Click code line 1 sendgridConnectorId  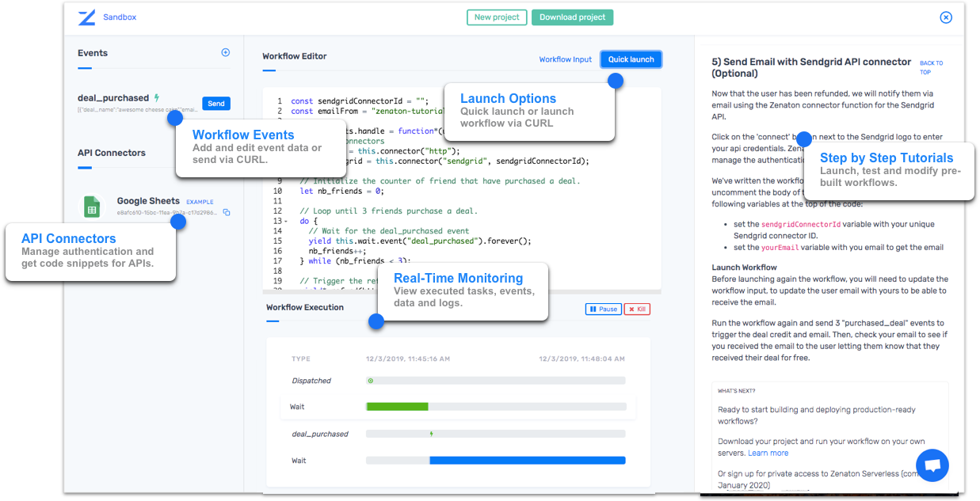click(x=360, y=101)
